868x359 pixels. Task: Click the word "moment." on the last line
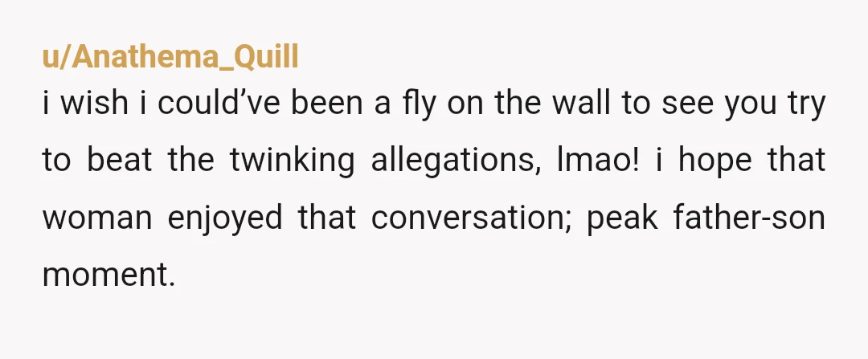coord(109,275)
